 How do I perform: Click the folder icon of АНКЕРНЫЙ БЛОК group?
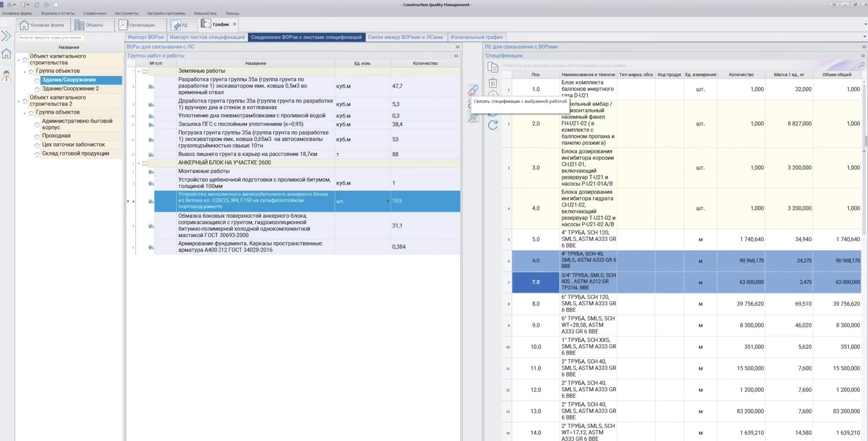tap(145, 163)
